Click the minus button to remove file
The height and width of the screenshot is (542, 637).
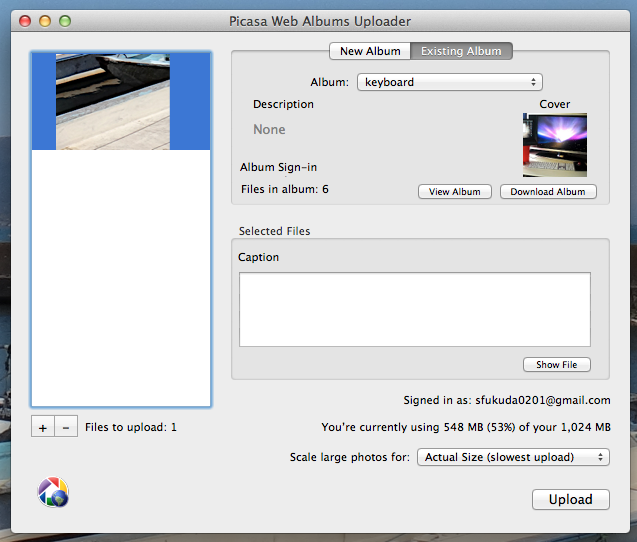click(x=66, y=427)
